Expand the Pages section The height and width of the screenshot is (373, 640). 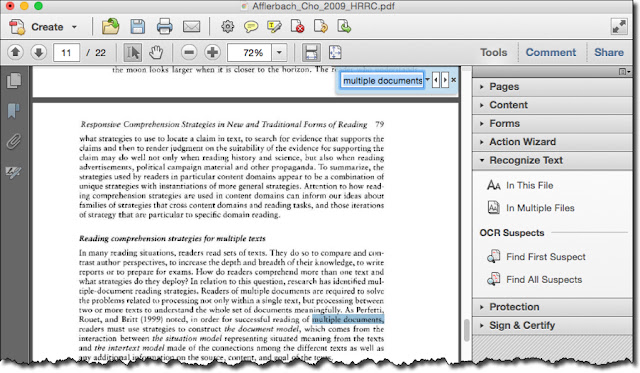[x=552, y=87]
